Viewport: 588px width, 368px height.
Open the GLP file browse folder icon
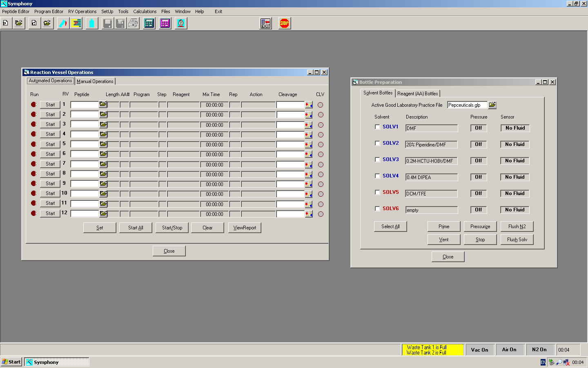click(x=492, y=105)
